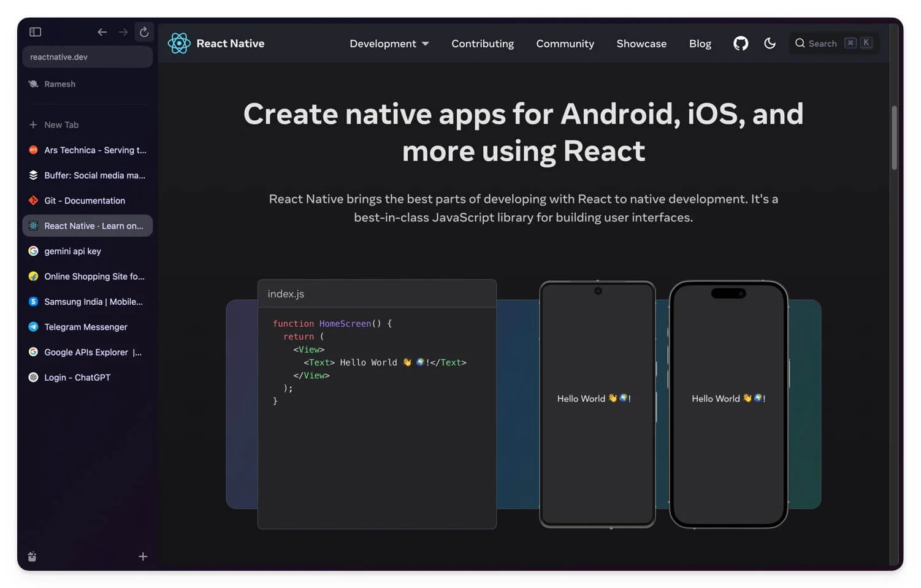Open the Blog link in navbar
The height and width of the screenshot is (588, 921).
(700, 44)
